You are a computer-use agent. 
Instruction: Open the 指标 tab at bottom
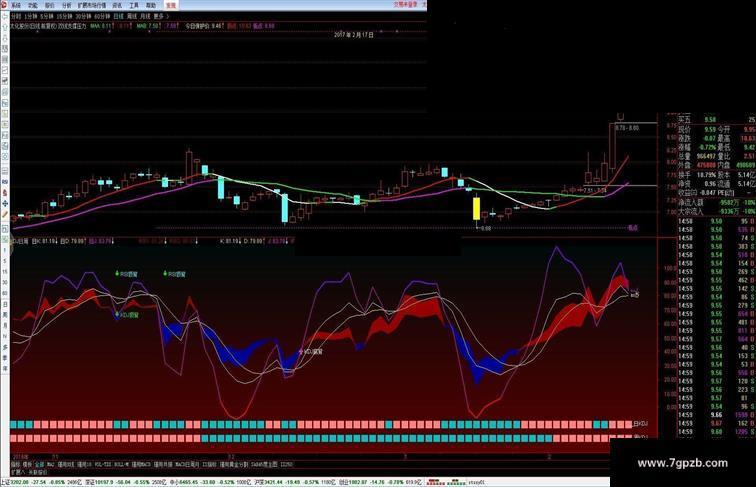coord(16,464)
